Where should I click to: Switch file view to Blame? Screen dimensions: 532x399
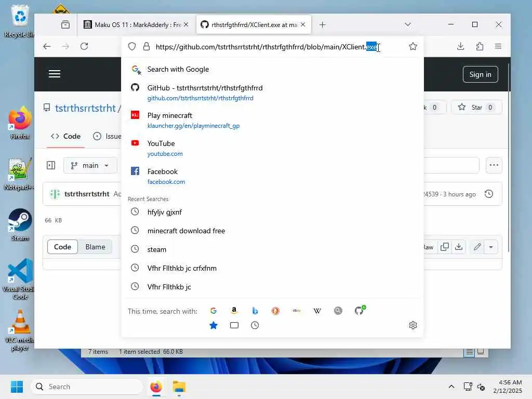pos(95,247)
